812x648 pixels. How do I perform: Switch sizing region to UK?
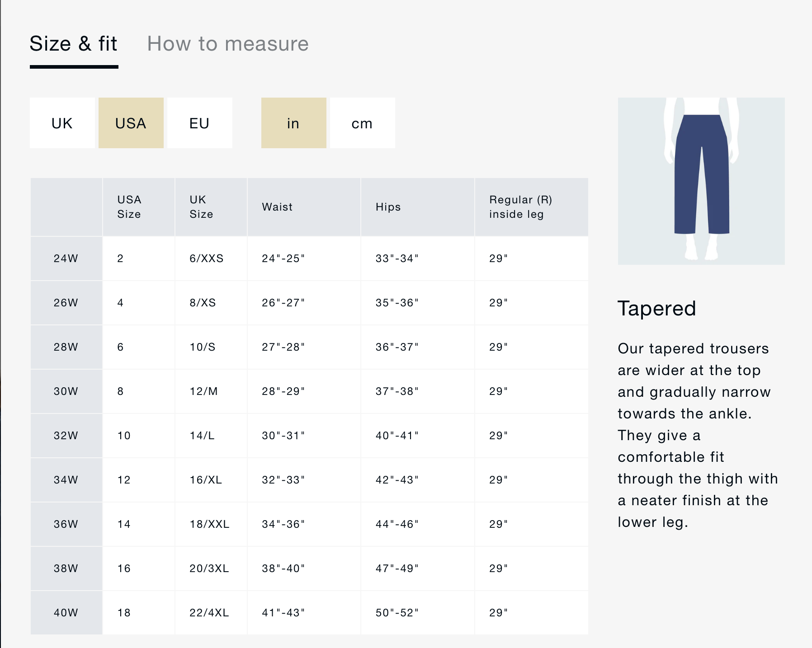[62, 123]
